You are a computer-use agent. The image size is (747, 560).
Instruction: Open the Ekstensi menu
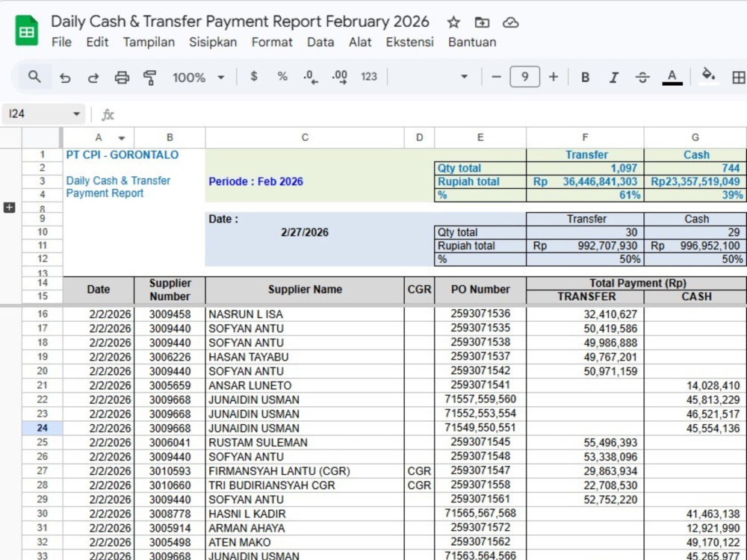coord(409,42)
